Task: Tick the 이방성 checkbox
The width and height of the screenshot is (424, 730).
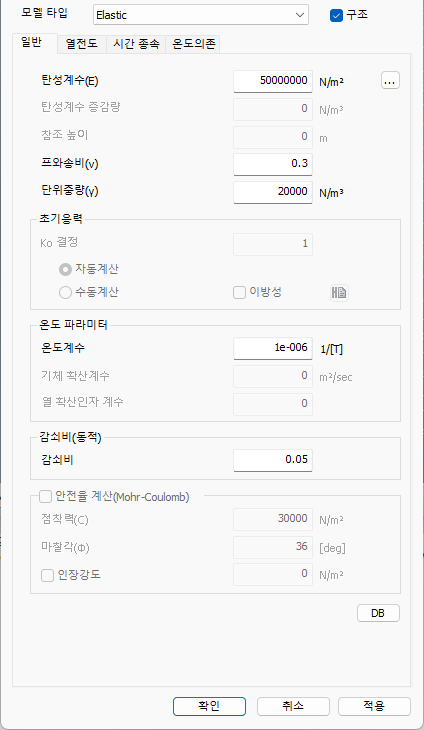Action: click(239, 292)
